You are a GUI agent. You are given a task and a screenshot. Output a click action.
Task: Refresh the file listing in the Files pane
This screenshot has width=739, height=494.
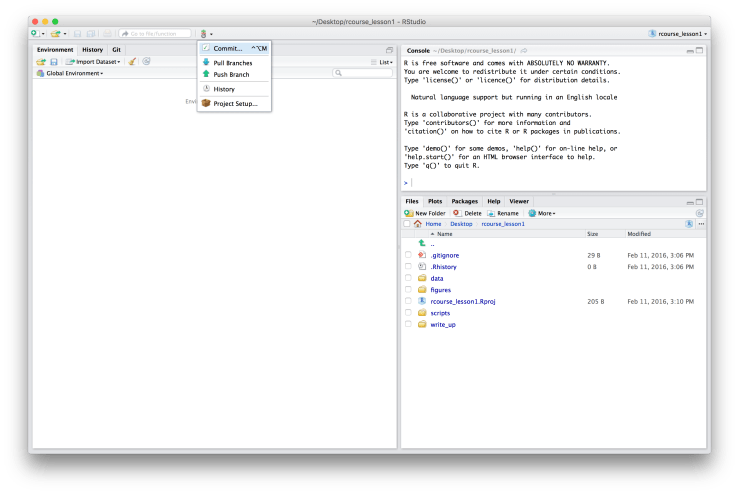[x=700, y=213]
